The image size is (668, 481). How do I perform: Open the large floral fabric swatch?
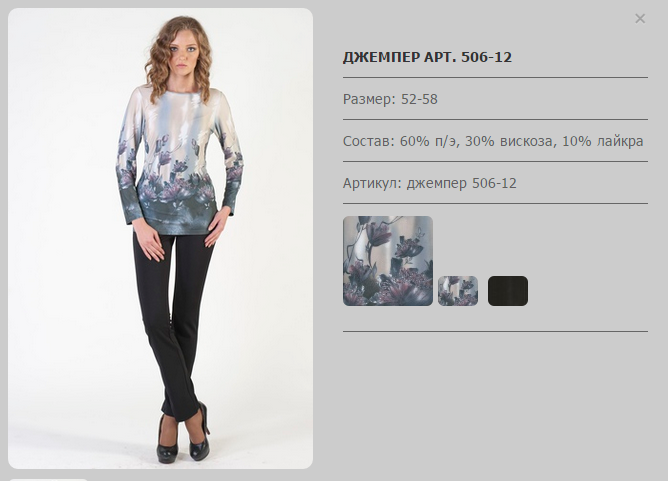[x=388, y=261]
